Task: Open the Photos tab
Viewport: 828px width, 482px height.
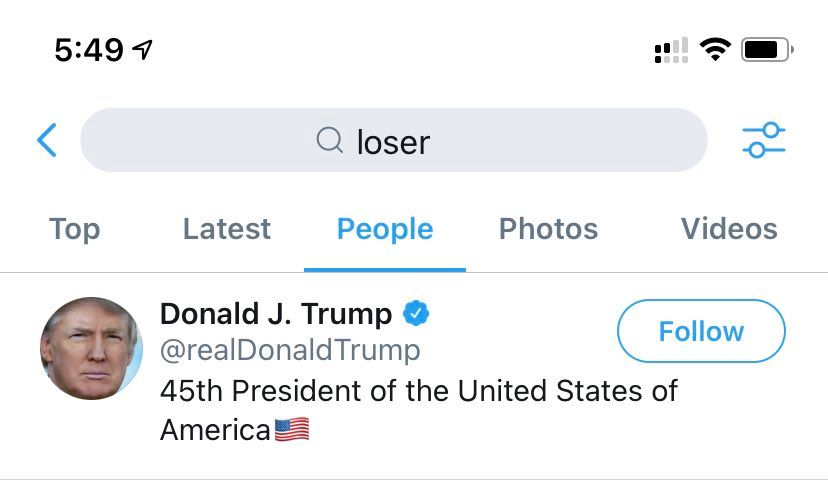Action: tap(548, 229)
